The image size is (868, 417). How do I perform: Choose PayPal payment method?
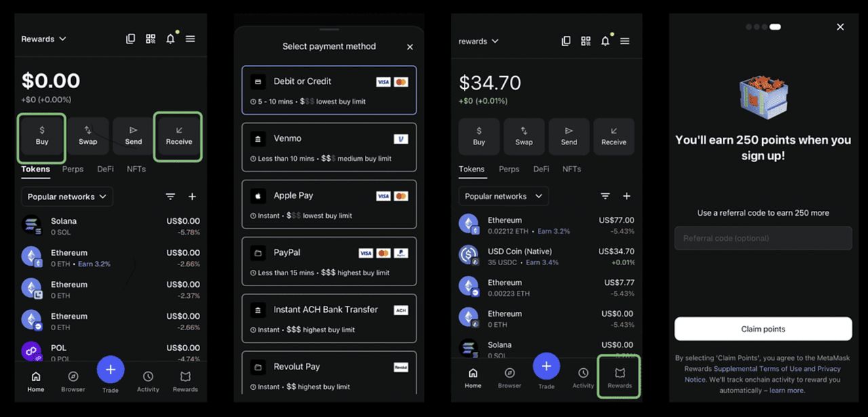tap(329, 261)
